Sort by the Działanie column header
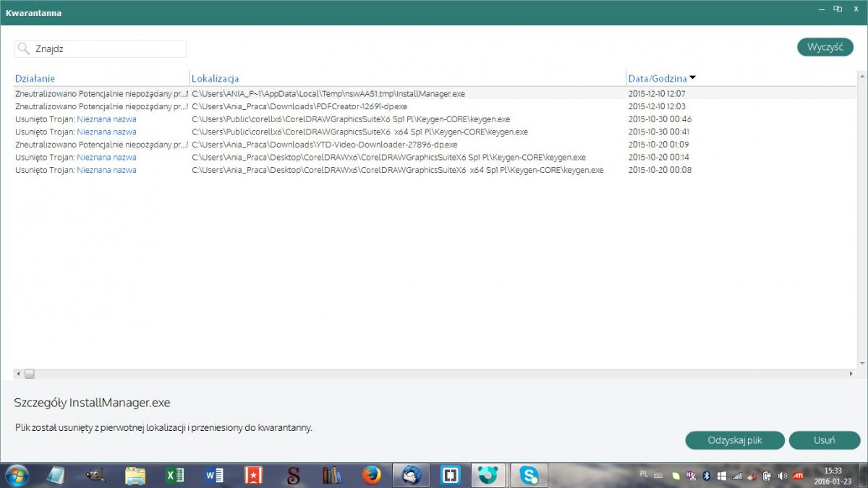The image size is (868, 488). [x=35, y=78]
